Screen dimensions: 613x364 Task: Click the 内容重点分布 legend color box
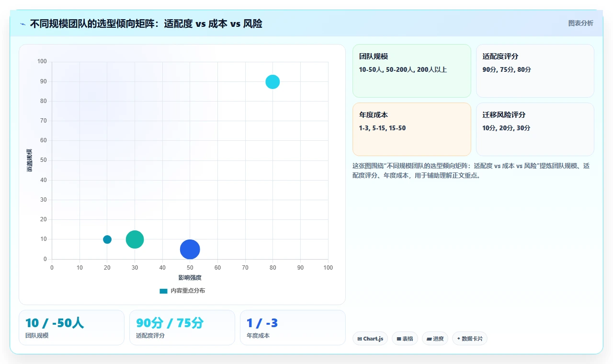(x=164, y=291)
